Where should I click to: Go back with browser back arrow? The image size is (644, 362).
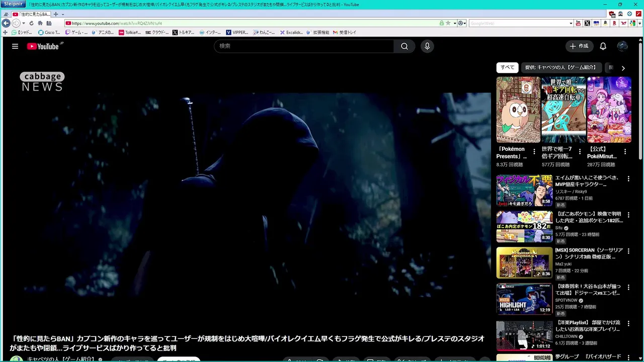coord(6,23)
